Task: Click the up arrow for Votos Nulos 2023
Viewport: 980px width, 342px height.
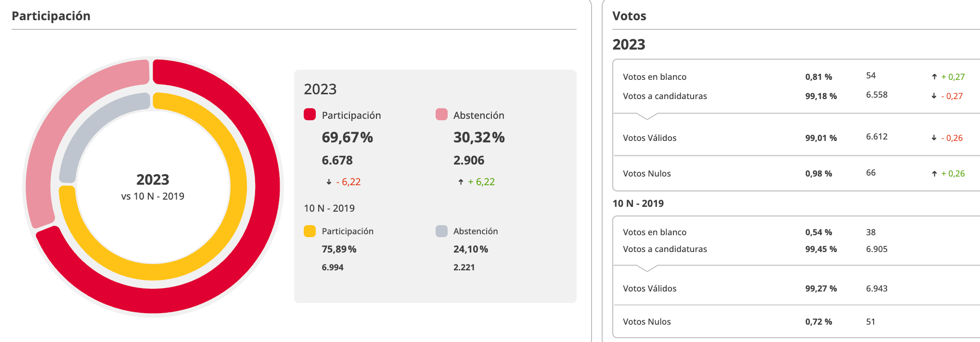Action: pyautogui.click(x=934, y=174)
